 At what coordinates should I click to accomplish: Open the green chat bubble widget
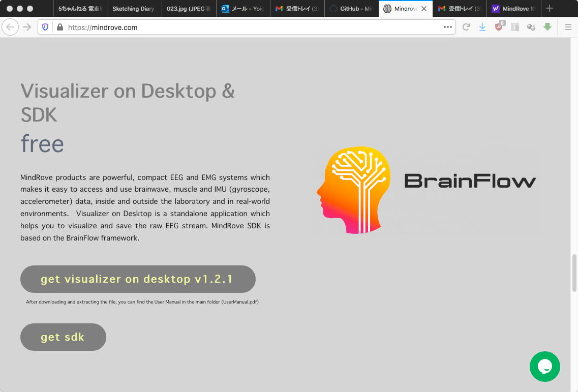[x=545, y=367]
